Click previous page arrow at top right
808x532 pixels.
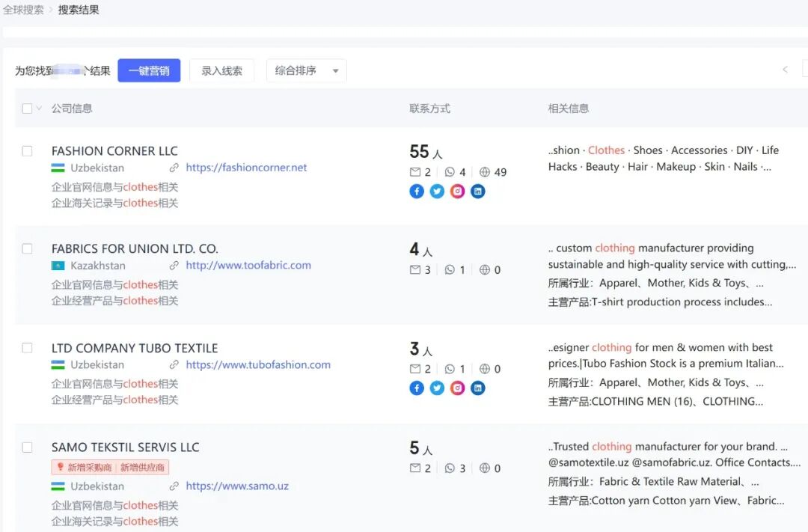[x=786, y=69]
